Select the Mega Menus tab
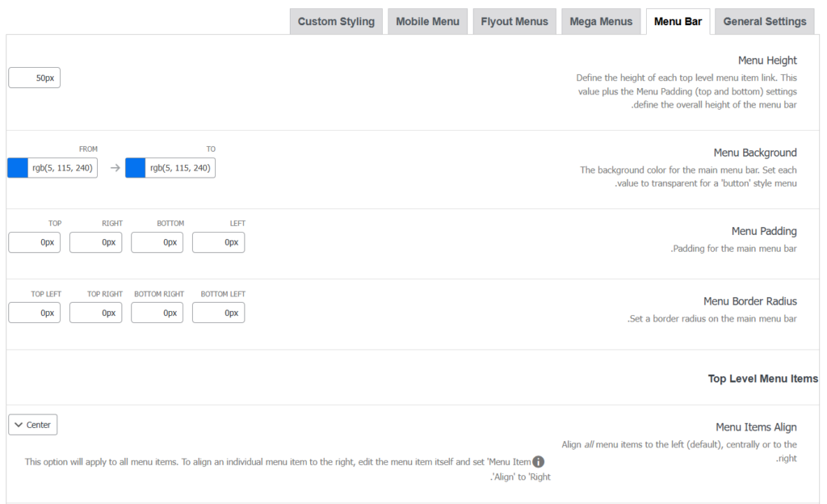Image resolution: width=827 pixels, height=504 pixels. click(x=601, y=22)
